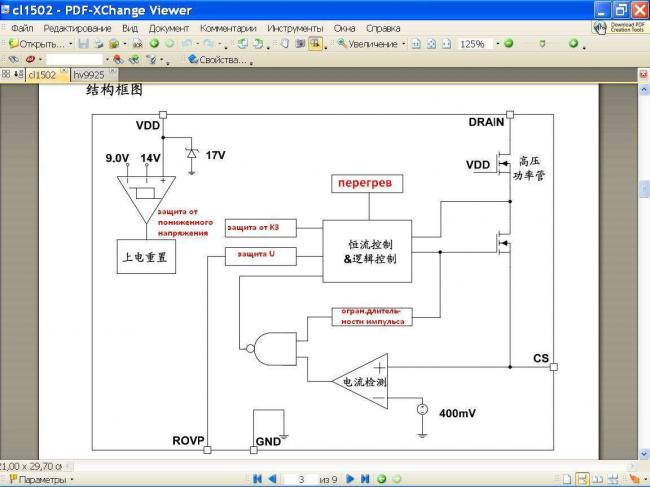Click the page number input field
This screenshot has width=650, height=487.
click(301, 480)
